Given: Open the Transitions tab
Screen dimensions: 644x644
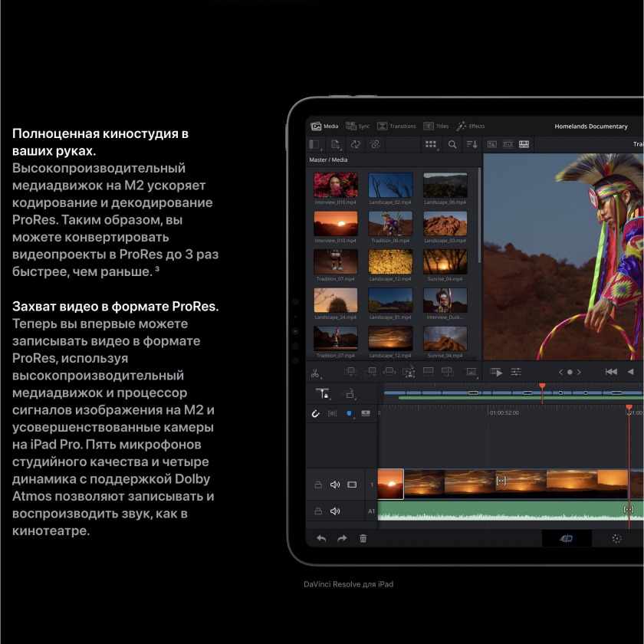Looking at the screenshot, I should 396,126.
